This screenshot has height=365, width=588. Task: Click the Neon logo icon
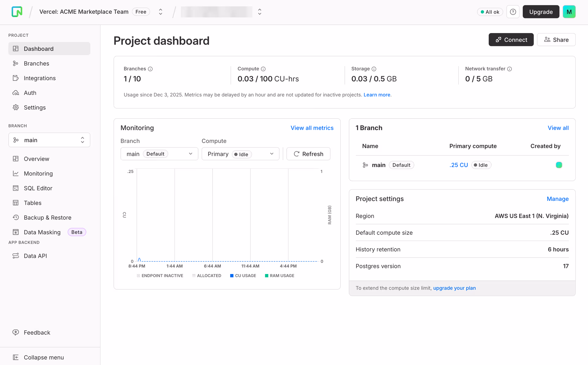click(x=17, y=12)
